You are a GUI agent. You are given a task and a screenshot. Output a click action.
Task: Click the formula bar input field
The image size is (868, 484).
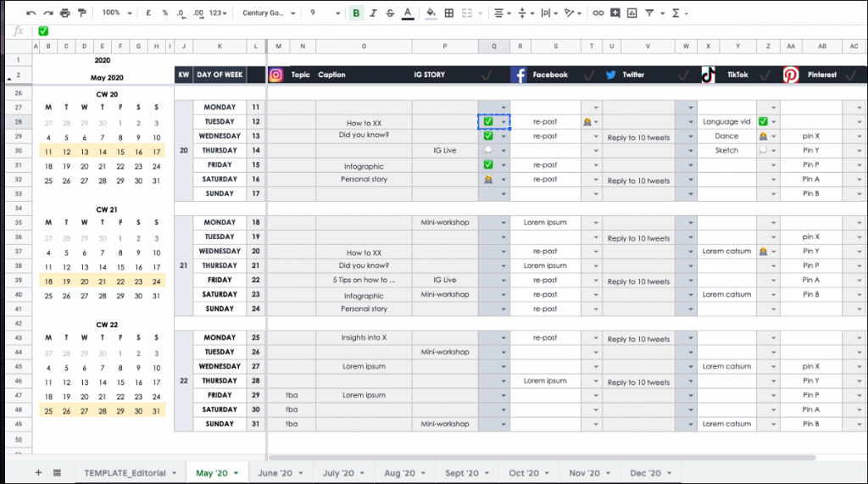coord(424,31)
